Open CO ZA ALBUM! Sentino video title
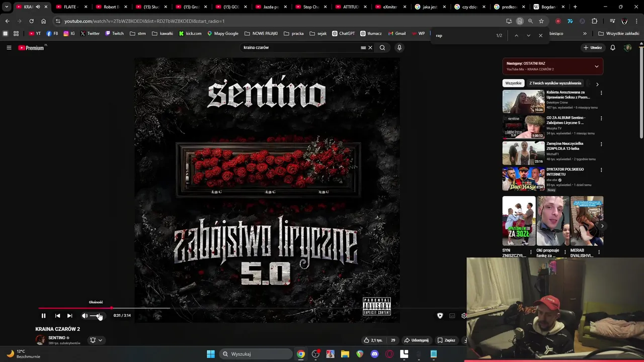The image size is (644, 362). click(x=566, y=120)
